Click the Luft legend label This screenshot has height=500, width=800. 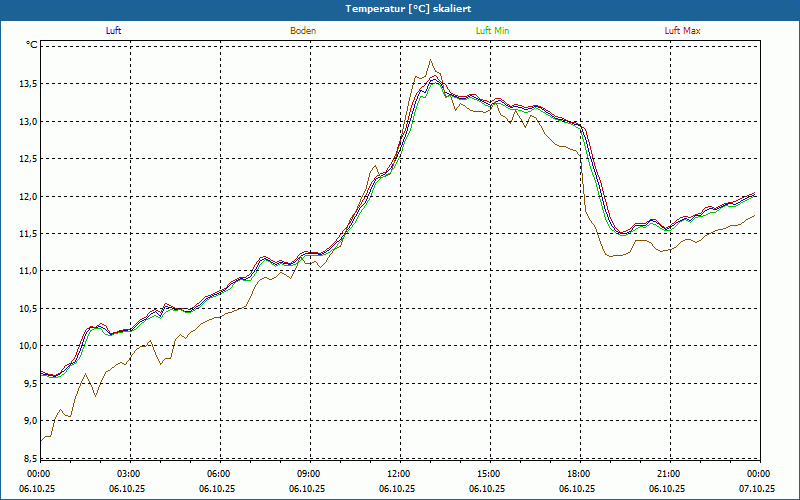[x=114, y=31]
